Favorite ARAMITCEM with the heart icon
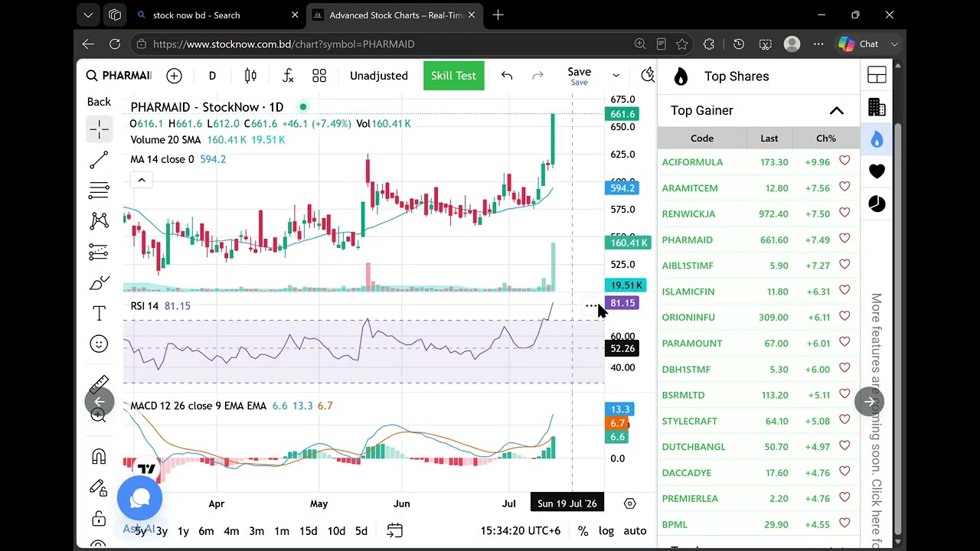980x551 pixels. tap(844, 187)
